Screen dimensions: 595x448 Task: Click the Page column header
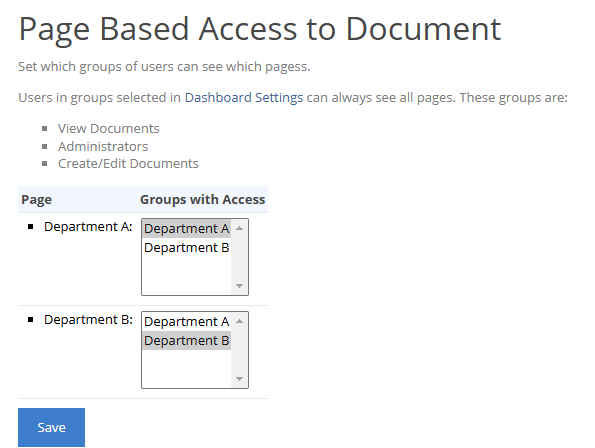point(36,200)
